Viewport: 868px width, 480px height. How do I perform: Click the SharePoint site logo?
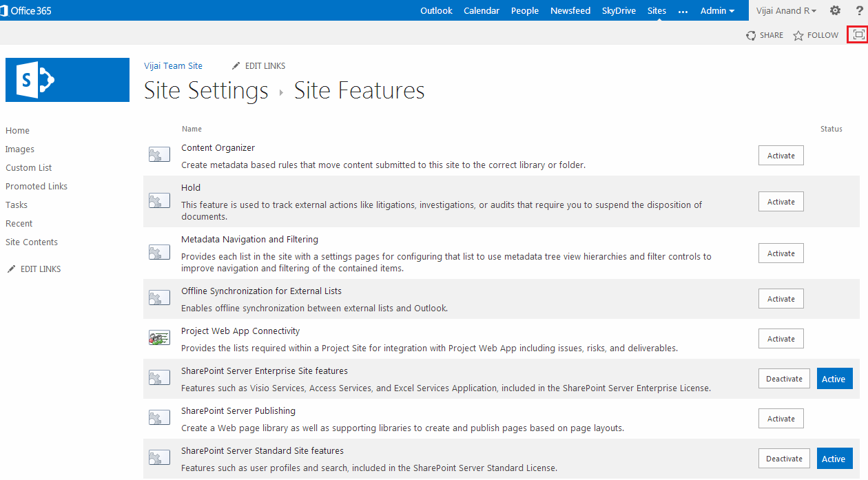pos(68,80)
